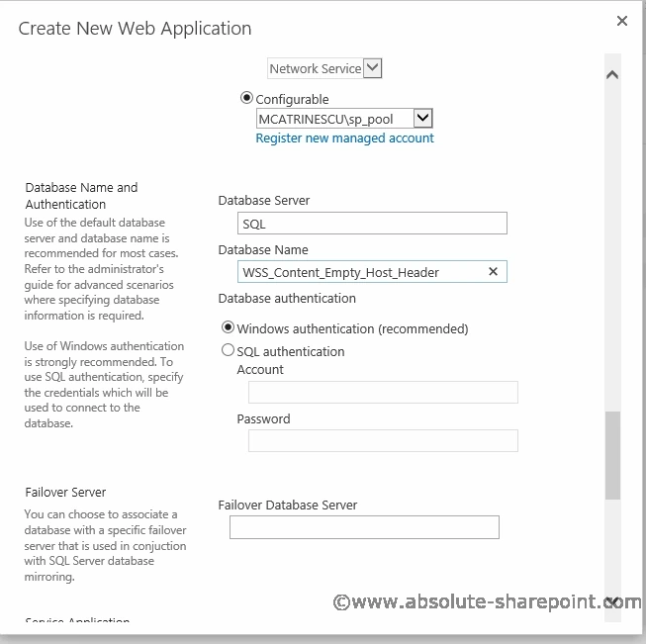Click the Database Server text field
Image resolution: width=646 pixels, height=644 pixels.
click(x=372, y=224)
